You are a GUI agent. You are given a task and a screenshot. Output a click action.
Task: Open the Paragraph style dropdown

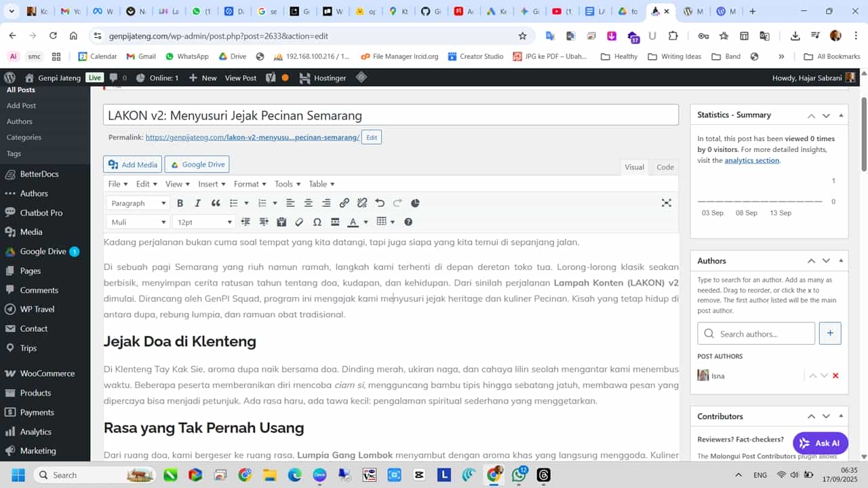pos(137,203)
